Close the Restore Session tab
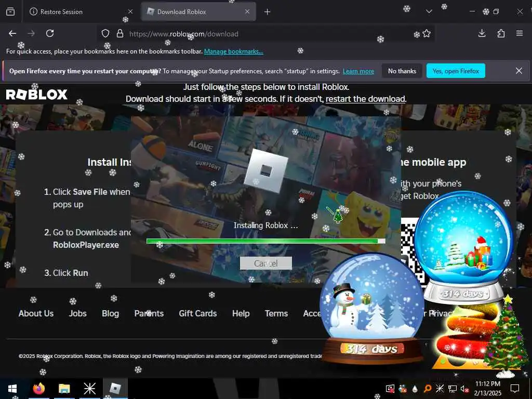Image resolution: width=532 pixels, height=399 pixels. pos(130,11)
